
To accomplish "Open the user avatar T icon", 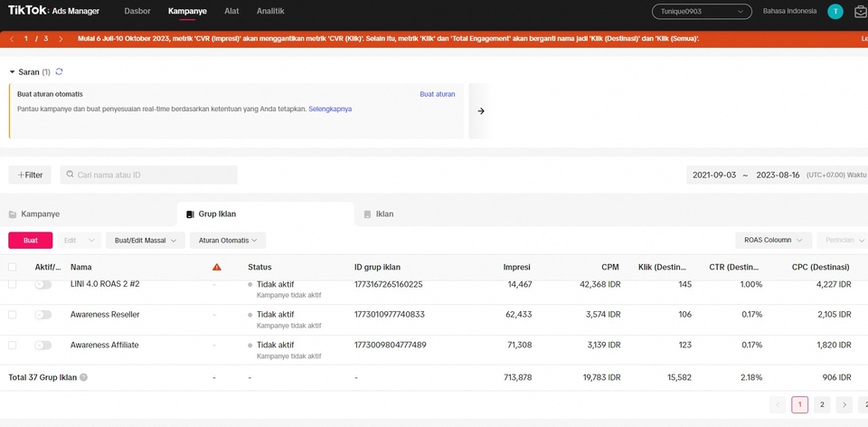I will 835,11.
